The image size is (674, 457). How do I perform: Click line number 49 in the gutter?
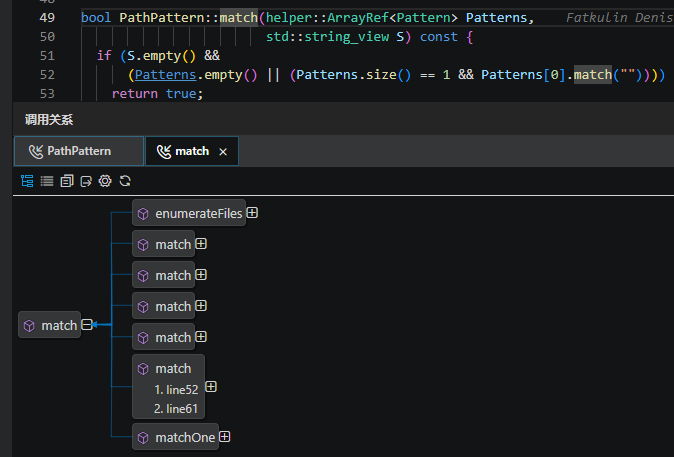tap(47, 18)
